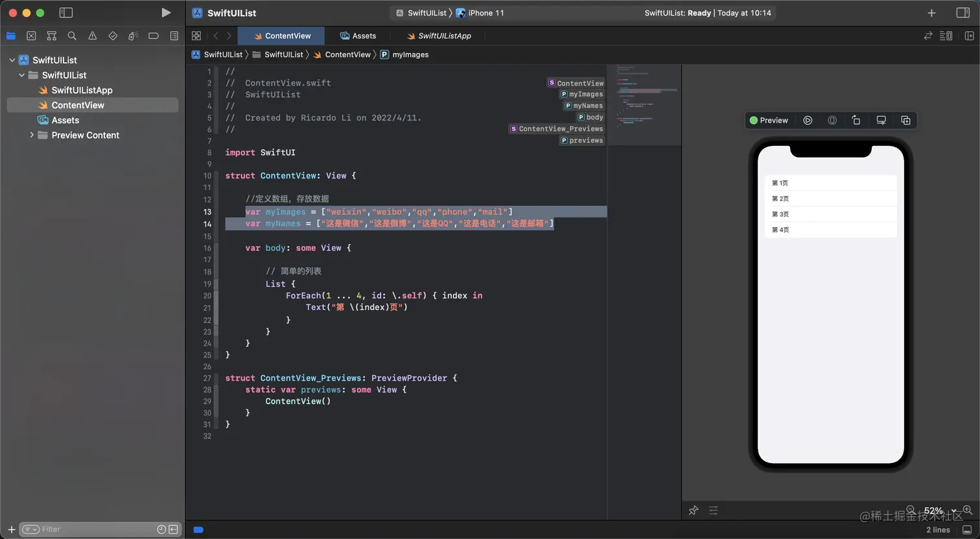Toggle the left navigator sidebar

65,13
